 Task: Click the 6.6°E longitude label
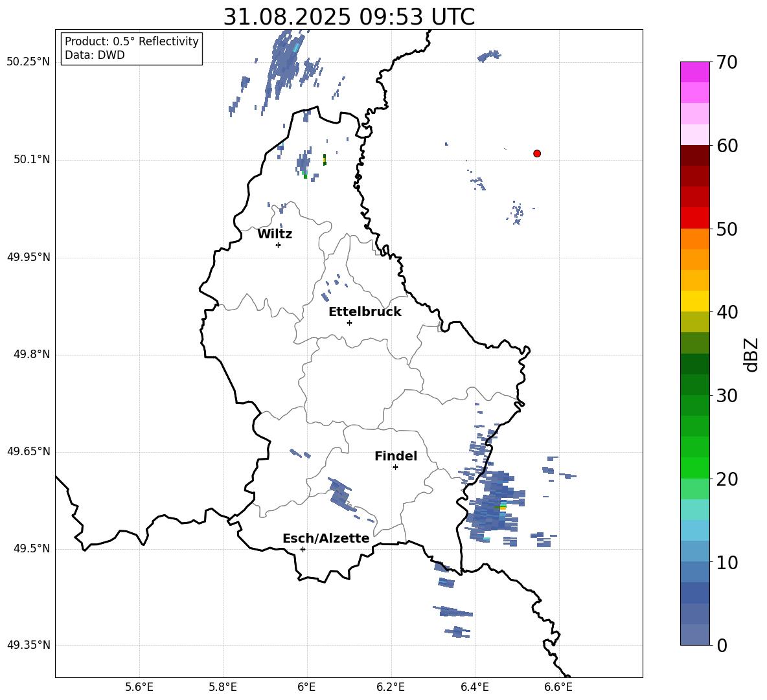[558, 687]
